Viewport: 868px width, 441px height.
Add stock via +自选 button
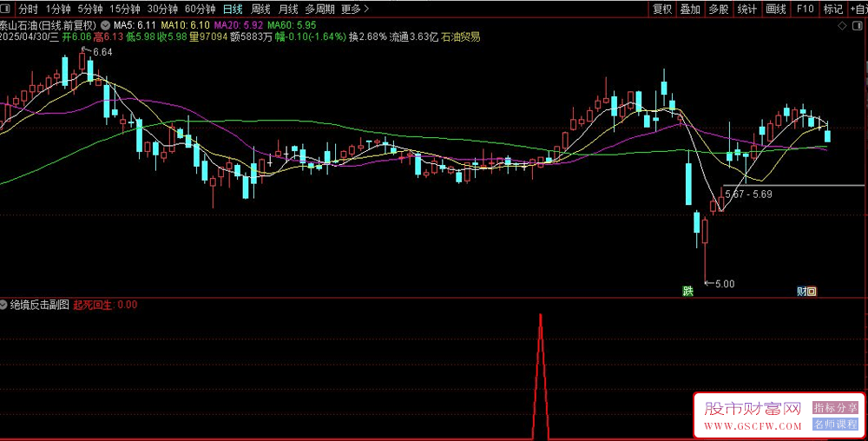click(858, 9)
